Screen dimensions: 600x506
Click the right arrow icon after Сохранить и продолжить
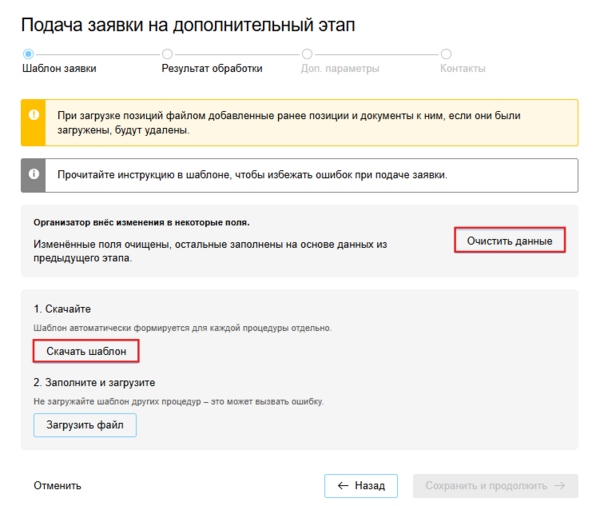tap(560, 486)
